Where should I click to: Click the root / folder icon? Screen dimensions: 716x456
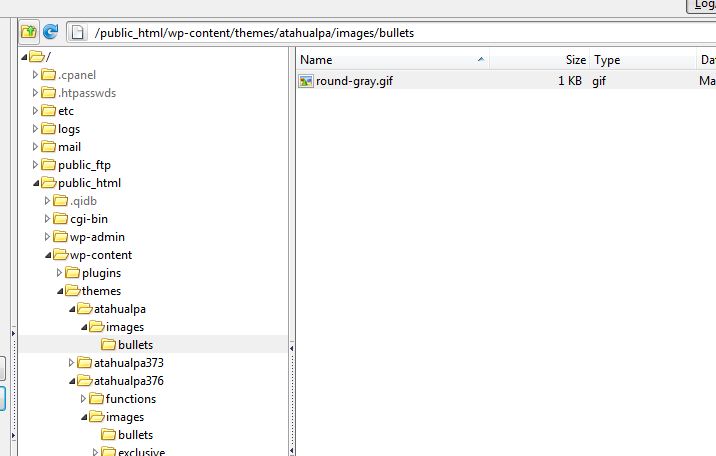[37, 57]
